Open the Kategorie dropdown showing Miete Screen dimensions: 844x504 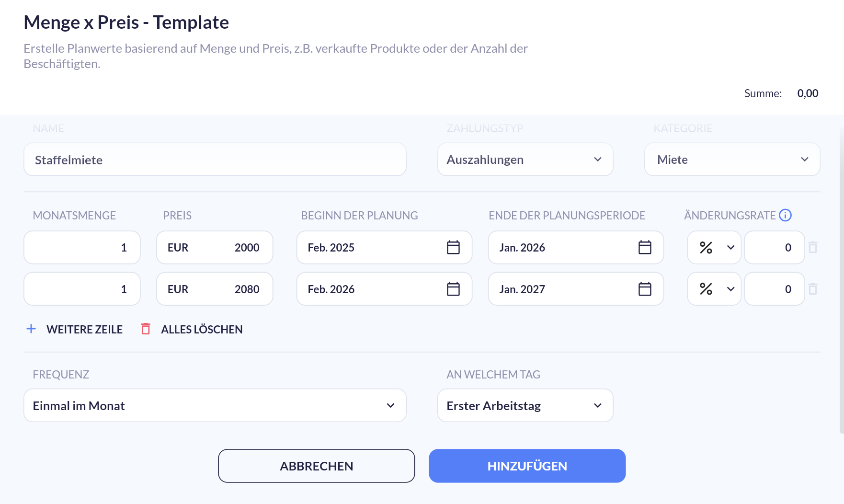point(732,160)
